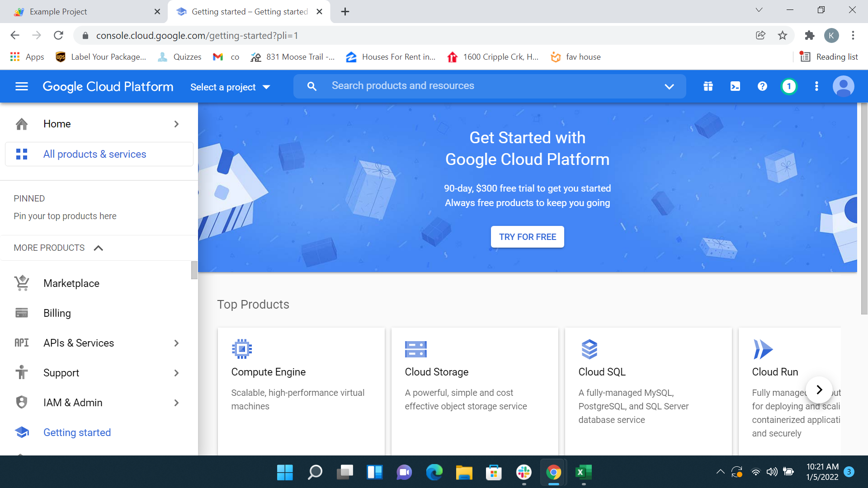Click the API icon in sidebar
868x488 pixels.
pyautogui.click(x=22, y=343)
